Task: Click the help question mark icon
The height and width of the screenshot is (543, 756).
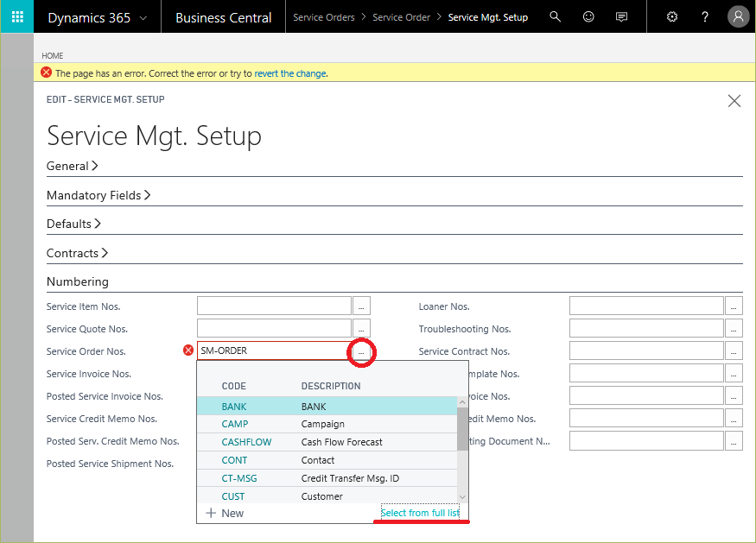Action: (705, 17)
